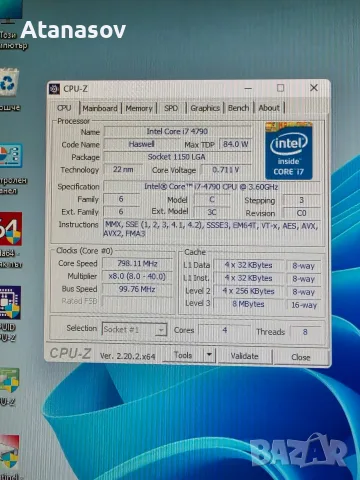Select the Level 3 '8 MBytes' value
Screen dimensions: 360x480
pyautogui.click(x=248, y=304)
